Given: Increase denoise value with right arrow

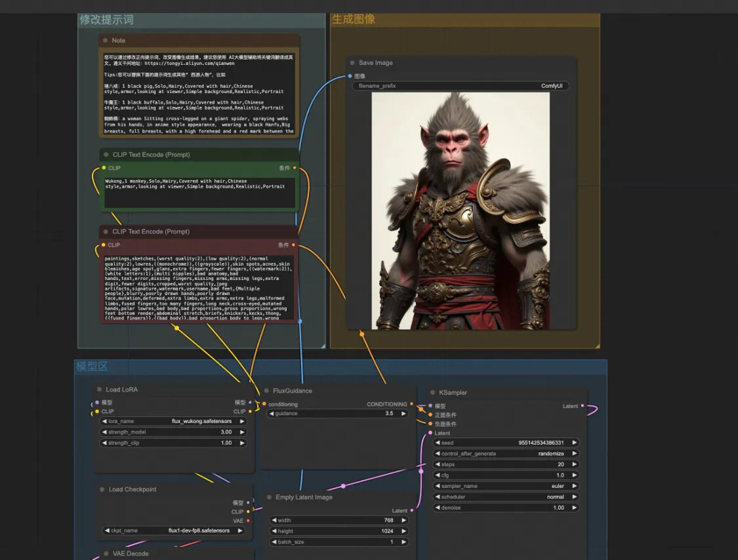Looking at the screenshot, I should (x=574, y=508).
